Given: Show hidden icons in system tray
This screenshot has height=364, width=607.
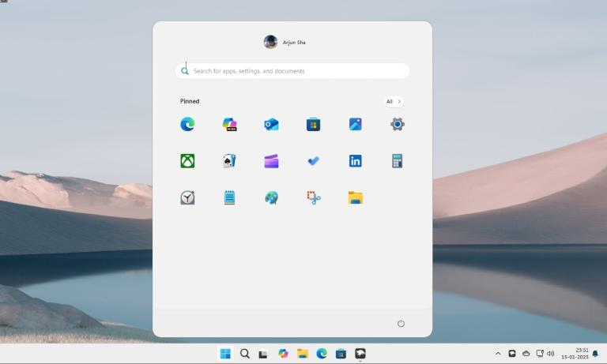Looking at the screenshot, I should point(498,354).
